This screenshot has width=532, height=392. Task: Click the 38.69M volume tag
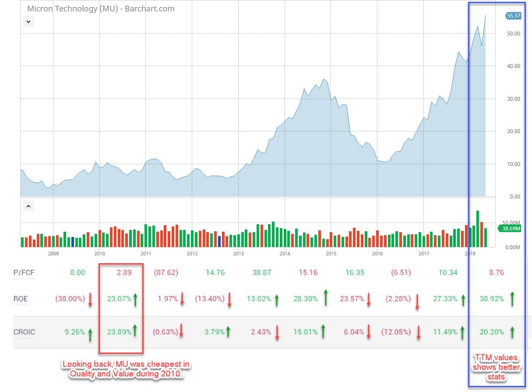[x=511, y=228]
